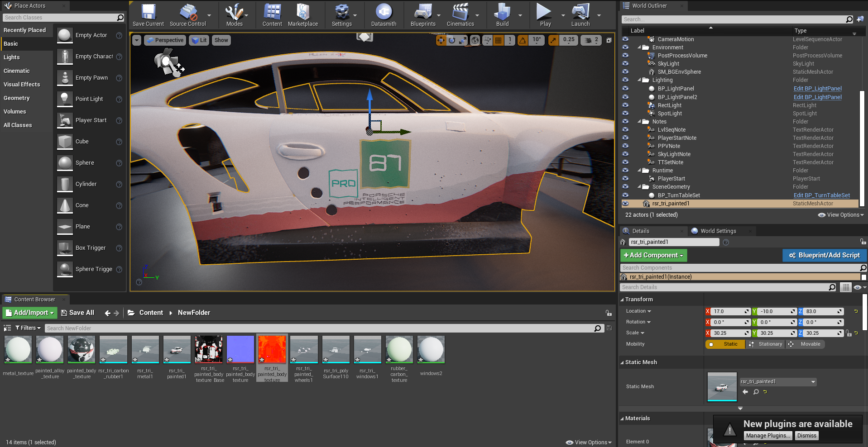The height and width of the screenshot is (447, 868).
Task: Toggle rotation snapping in viewport
Action: point(523,40)
